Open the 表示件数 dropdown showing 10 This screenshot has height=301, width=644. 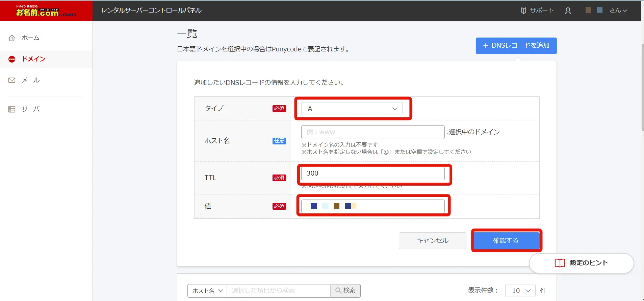(x=520, y=291)
